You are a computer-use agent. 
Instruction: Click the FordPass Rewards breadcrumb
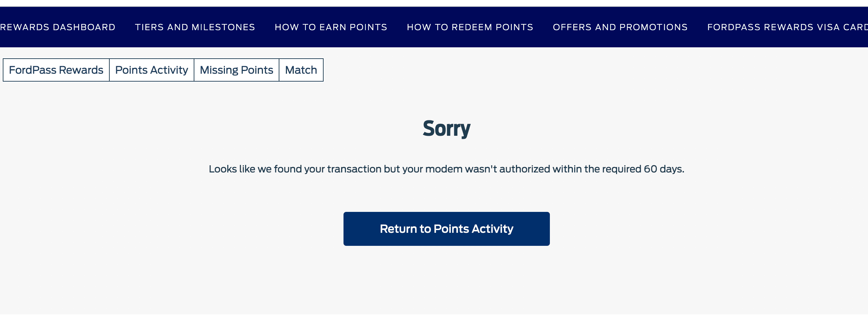(56, 70)
